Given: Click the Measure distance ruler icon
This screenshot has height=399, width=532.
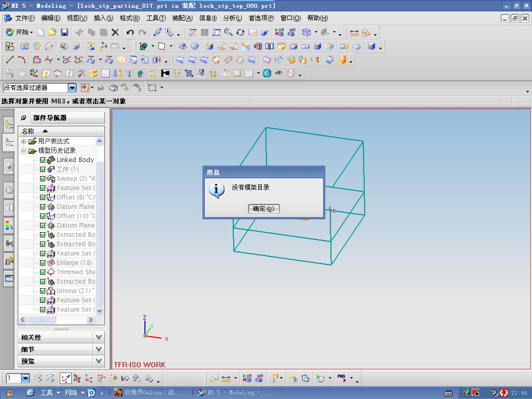Looking at the screenshot, I should click(x=354, y=33).
